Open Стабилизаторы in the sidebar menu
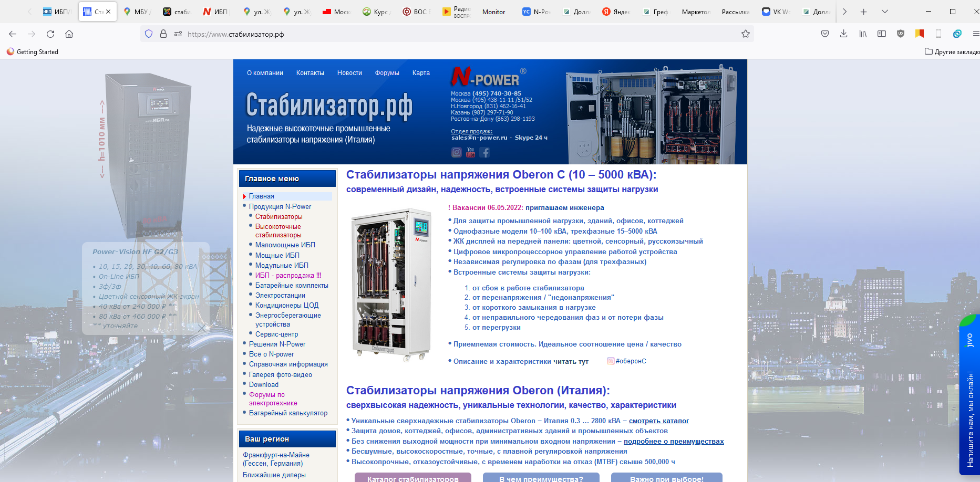 point(279,216)
